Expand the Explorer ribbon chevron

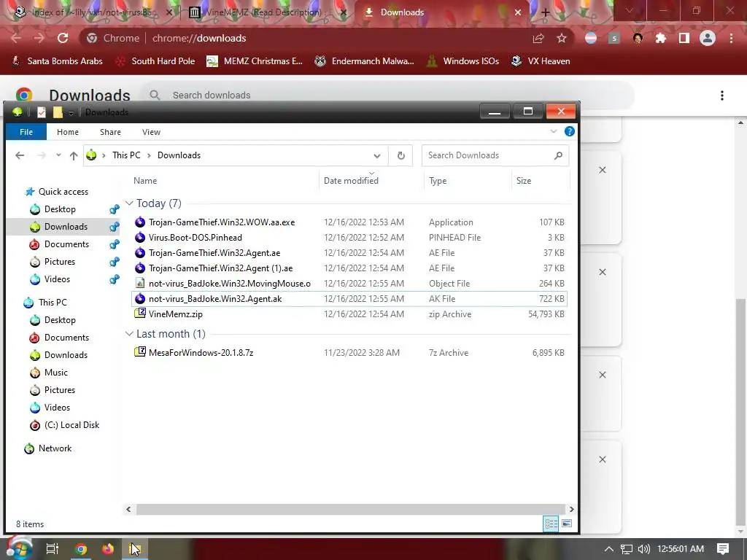pos(553,131)
